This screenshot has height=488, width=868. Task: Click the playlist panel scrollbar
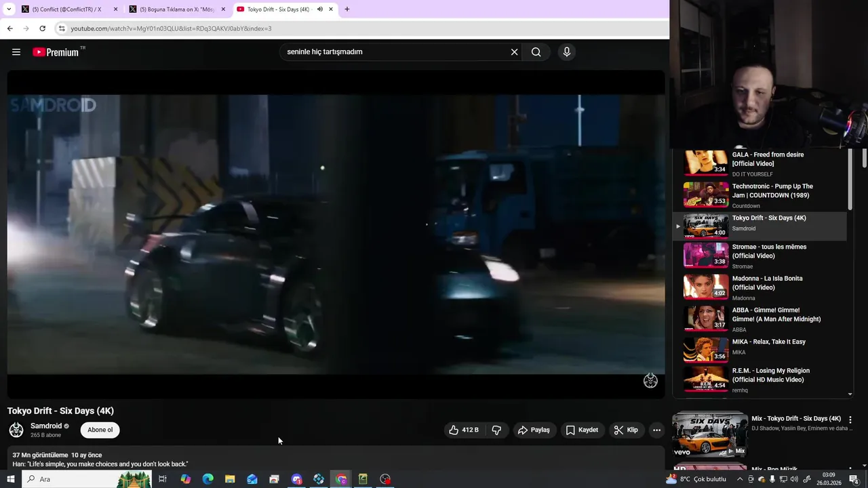pyautogui.click(x=850, y=180)
